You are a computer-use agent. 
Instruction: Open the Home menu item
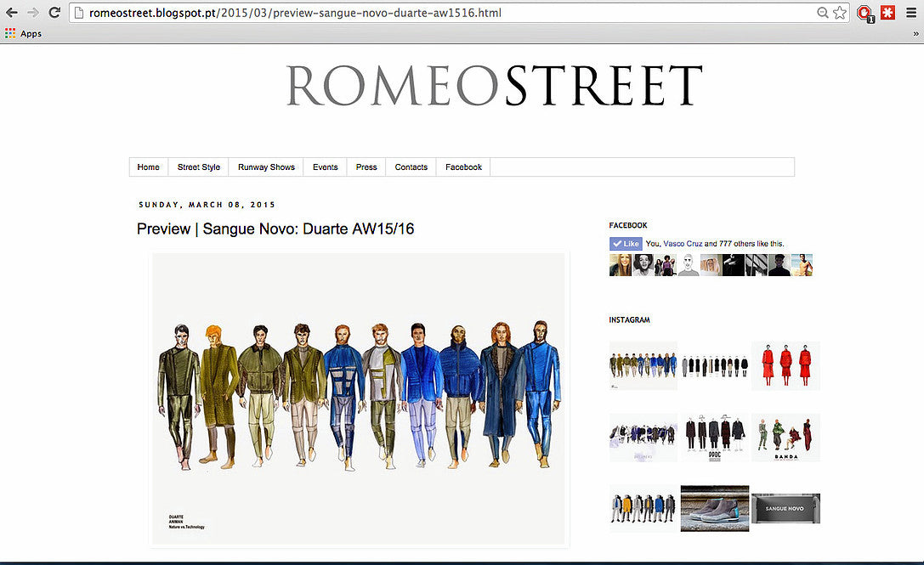pyautogui.click(x=149, y=167)
